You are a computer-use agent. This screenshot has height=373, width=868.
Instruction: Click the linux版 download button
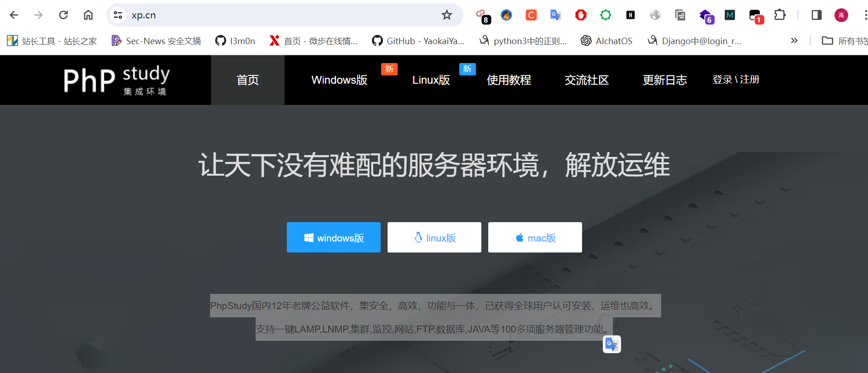(x=434, y=237)
